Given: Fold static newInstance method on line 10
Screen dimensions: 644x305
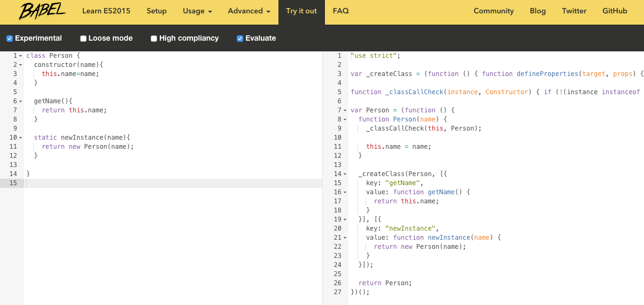Looking at the screenshot, I should point(21,138).
